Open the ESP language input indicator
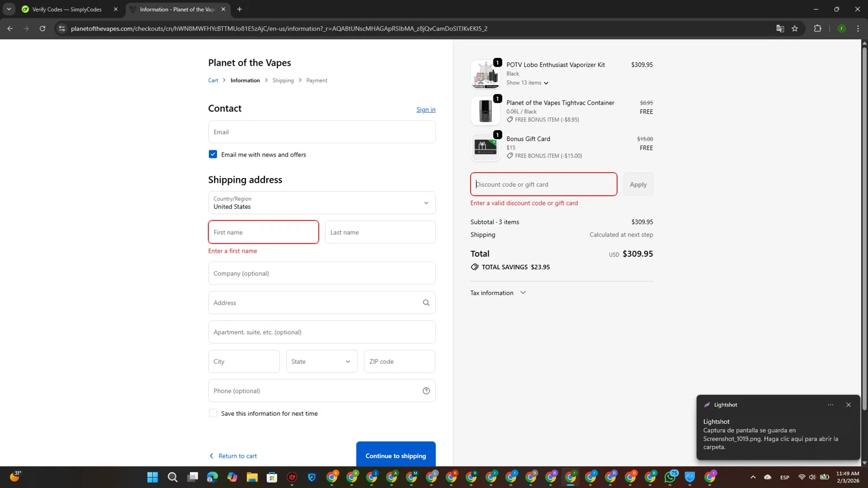This screenshot has width=868, height=488. click(x=785, y=477)
